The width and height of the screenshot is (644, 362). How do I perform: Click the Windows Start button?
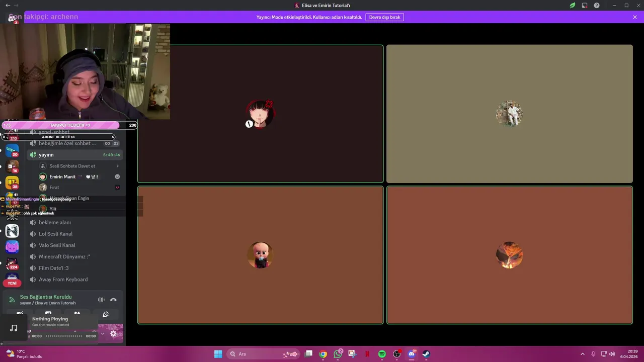pos(218,354)
